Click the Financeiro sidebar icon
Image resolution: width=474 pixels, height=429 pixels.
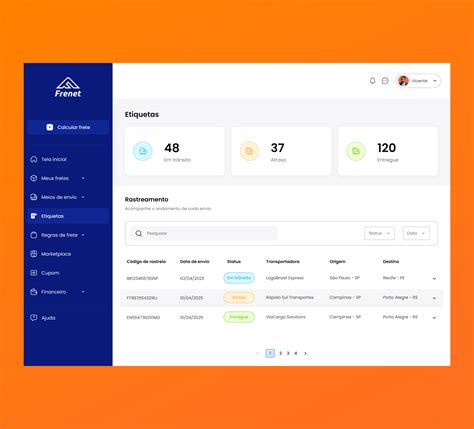34,292
